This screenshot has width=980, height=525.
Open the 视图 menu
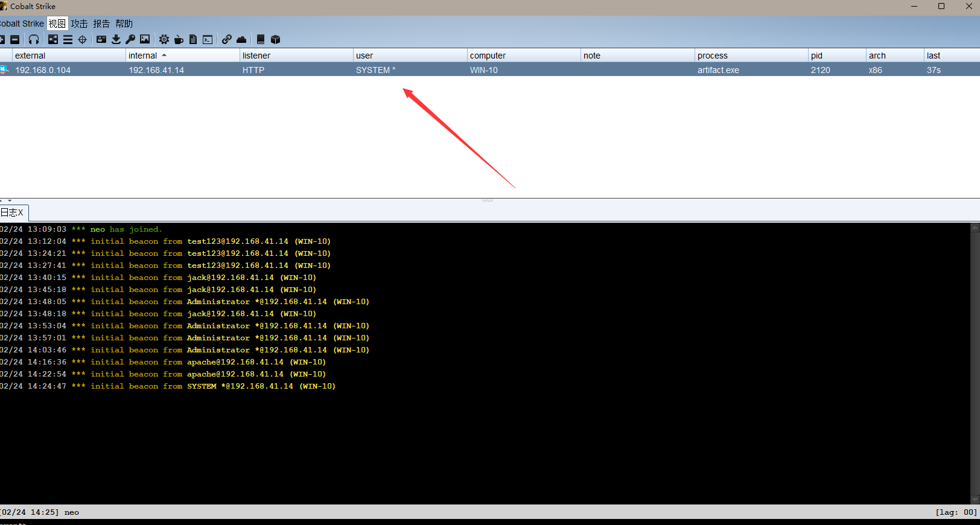57,24
